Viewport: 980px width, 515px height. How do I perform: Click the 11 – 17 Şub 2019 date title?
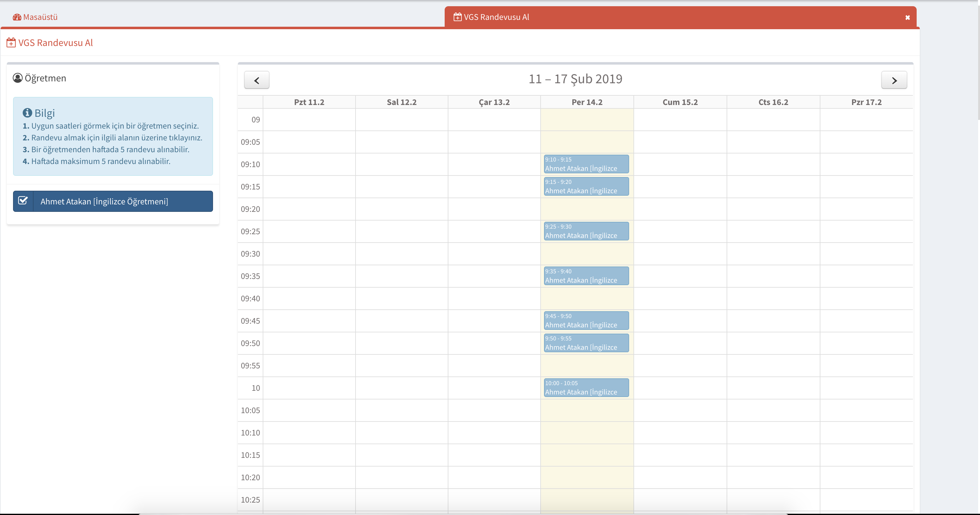[x=575, y=79]
